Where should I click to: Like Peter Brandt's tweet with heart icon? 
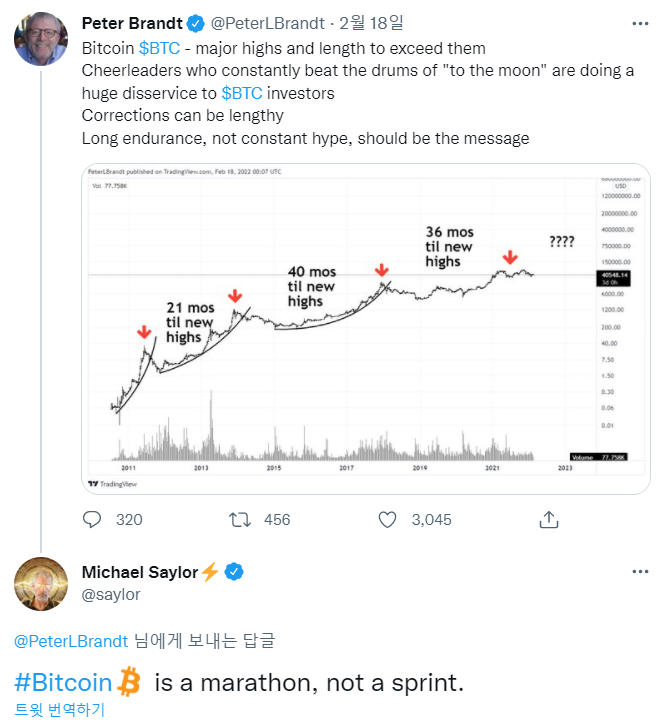[x=387, y=520]
